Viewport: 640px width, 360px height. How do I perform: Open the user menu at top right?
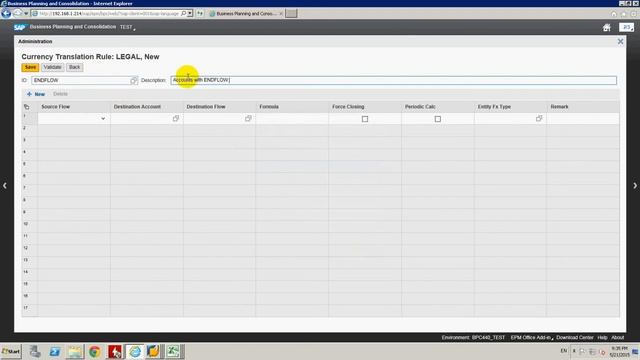[x=627, y=27]
